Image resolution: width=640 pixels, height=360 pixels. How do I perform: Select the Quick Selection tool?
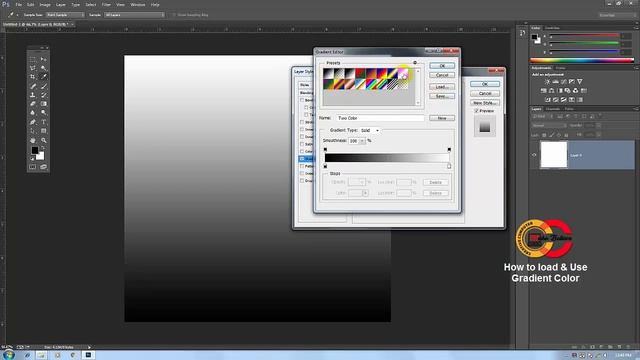[x=43, y=68]
